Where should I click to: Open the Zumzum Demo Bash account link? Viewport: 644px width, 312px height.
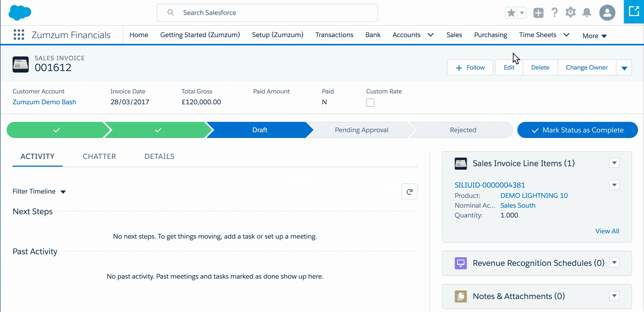[44, 102]
